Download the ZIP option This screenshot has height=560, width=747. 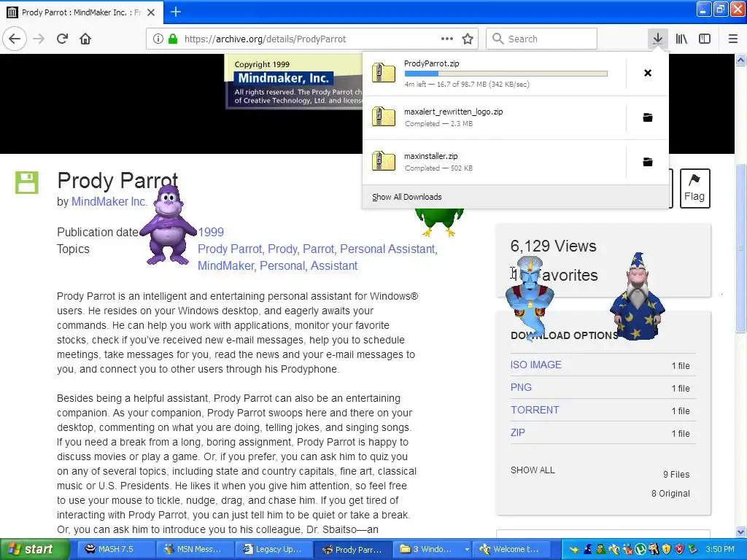pyautogui.click(x=517, y=432)
